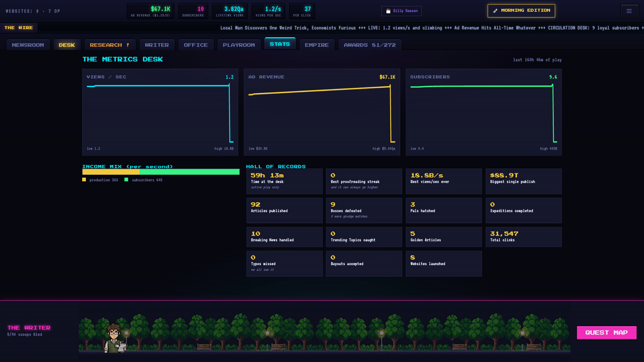Click the Income Mix progress bar
644x362 pixels.
(x=161, y=172)
